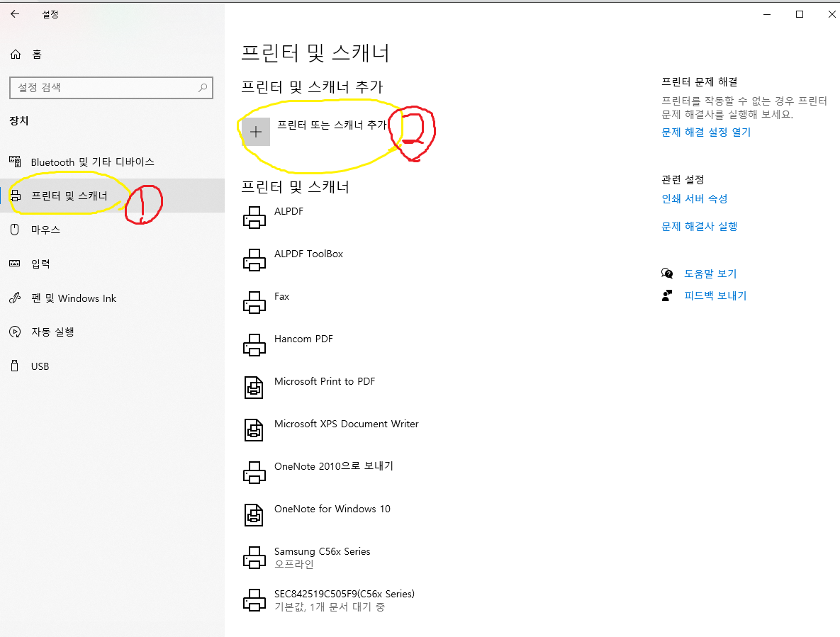Click 피드백 보내기 feedback link
This screenshot has width=840, height=637.
[714, 295]
